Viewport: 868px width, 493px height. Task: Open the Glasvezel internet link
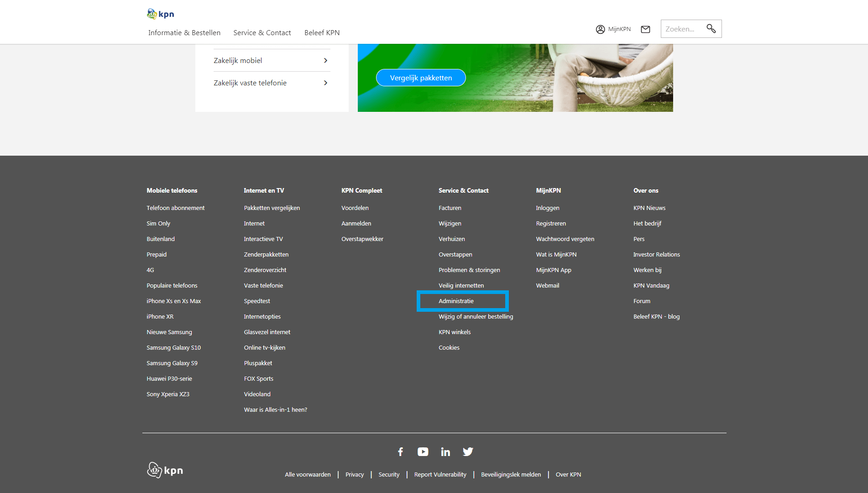pos(267,332)
